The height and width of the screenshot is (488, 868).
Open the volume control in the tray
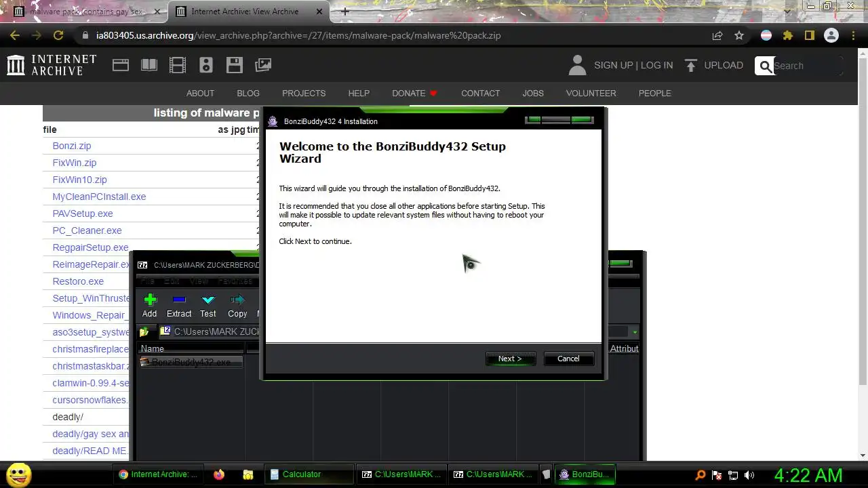[x=749, y=475]
